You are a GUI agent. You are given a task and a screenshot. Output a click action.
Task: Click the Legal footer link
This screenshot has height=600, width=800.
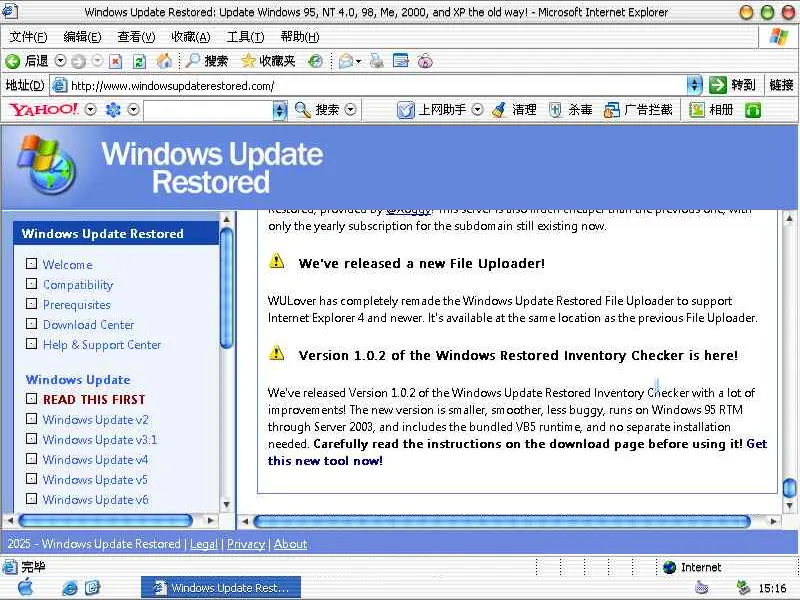pyautogui.click(x=204, y=544)
